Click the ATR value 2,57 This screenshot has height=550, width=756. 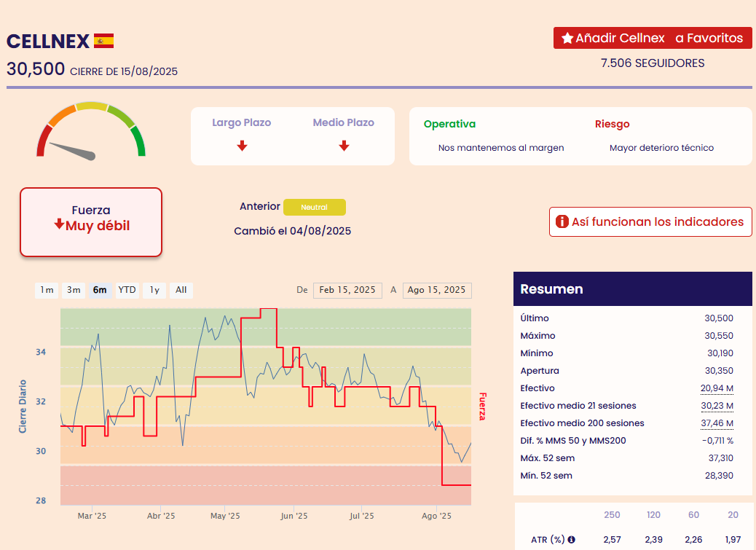612,539
